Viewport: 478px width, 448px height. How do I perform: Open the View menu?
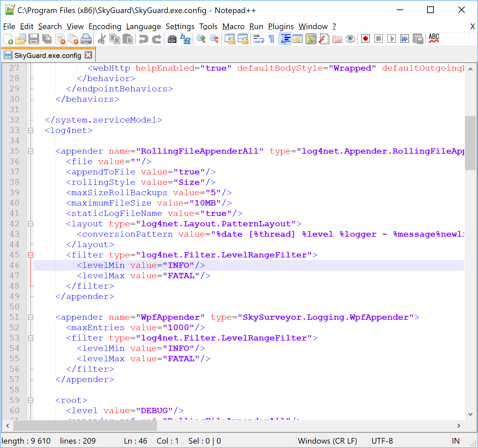75,26
